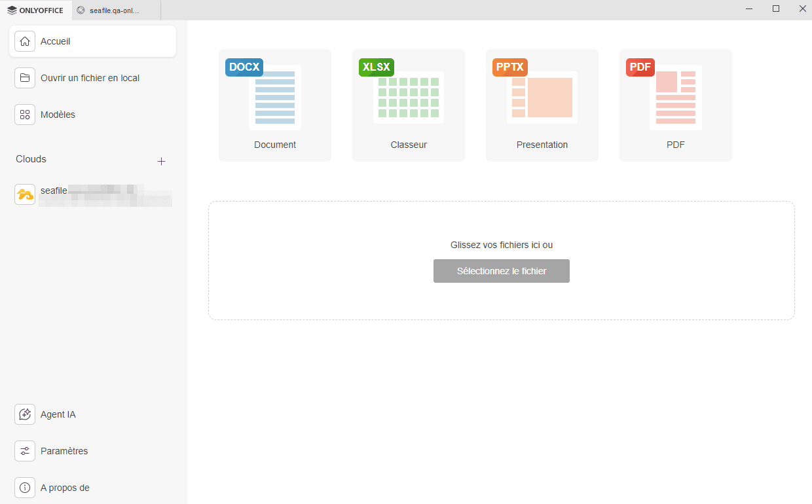812x504 pixels.
Task: Click the home icon beside Accueil
Action: [x=25, y=41]
